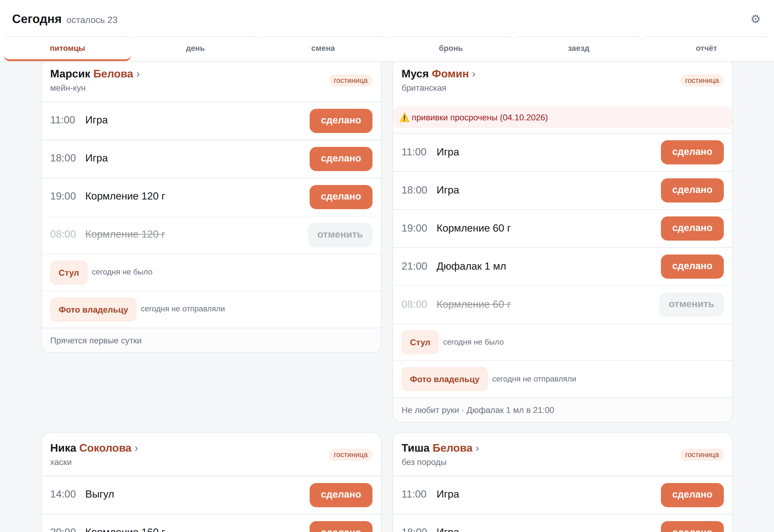Expand Муся Фомин card chevron

pos(474,74)
